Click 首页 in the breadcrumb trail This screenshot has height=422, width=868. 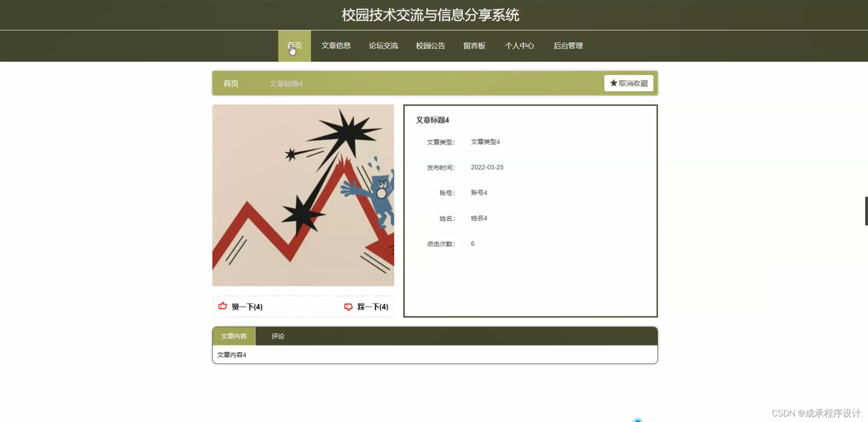click(231, 83)
